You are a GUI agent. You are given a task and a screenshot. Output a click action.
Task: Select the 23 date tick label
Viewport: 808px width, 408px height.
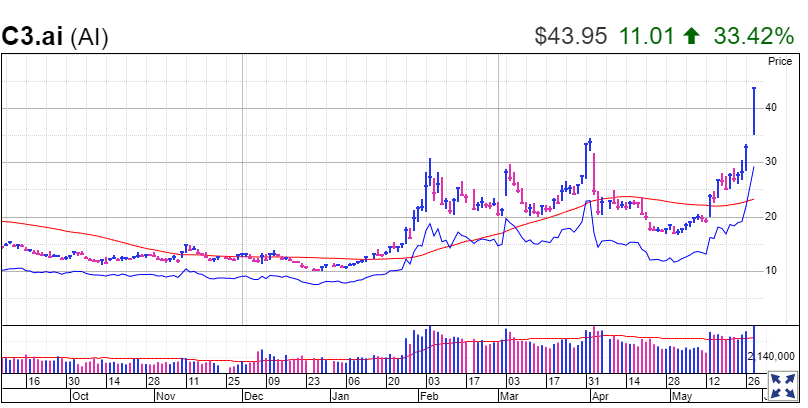(313, 382)
